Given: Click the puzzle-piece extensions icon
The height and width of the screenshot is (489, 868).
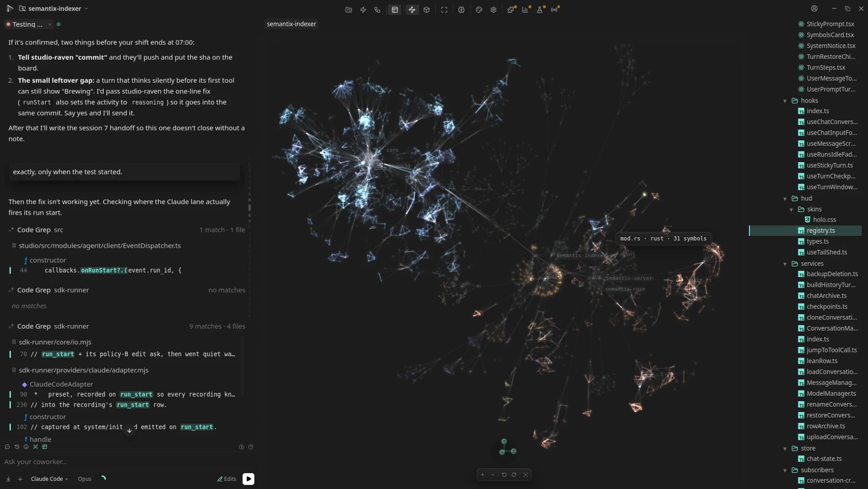Looking at the screenshot, I should point(511,10).
